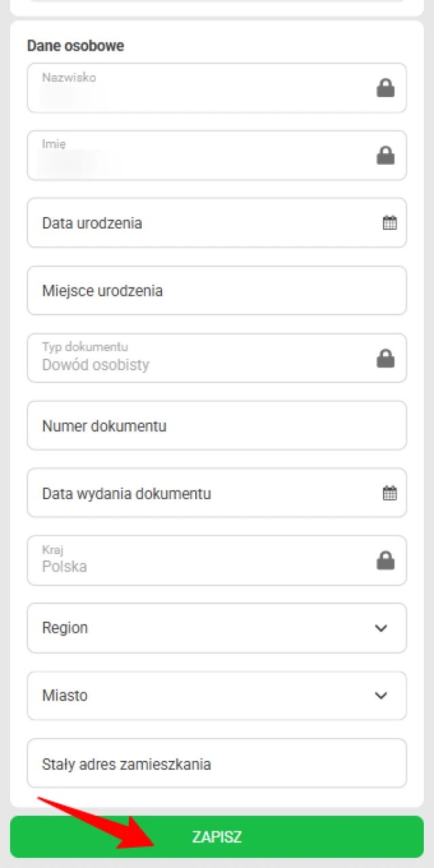
Task: Click the lock icon on the Kraj field
Action: [386, 561]
